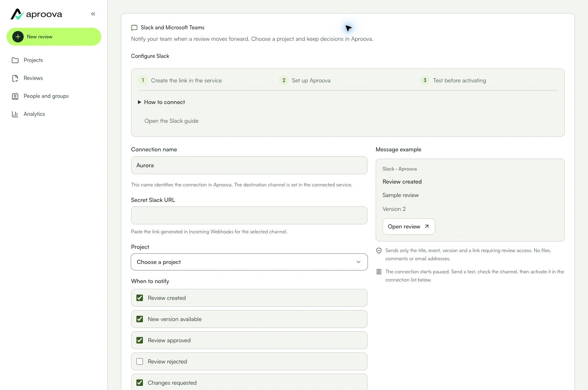This screenshot has width=588, height=390.
Task: Click the Version 2 text
Action: tap(394, 209)
